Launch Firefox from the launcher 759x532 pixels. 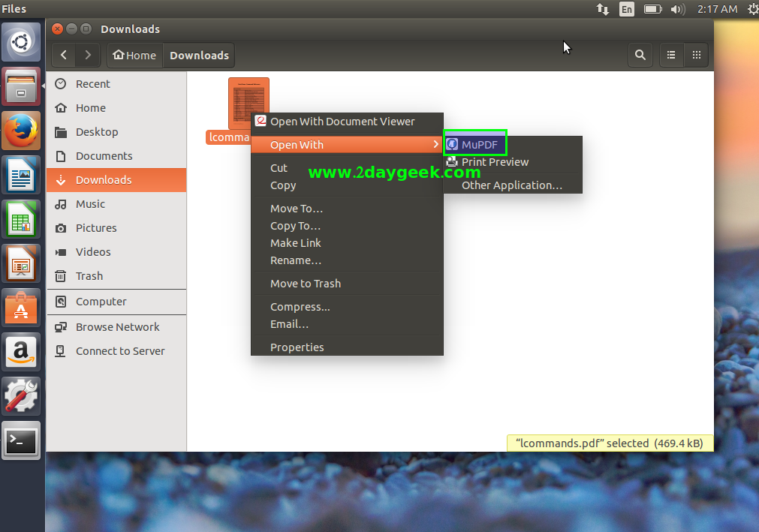21,132
